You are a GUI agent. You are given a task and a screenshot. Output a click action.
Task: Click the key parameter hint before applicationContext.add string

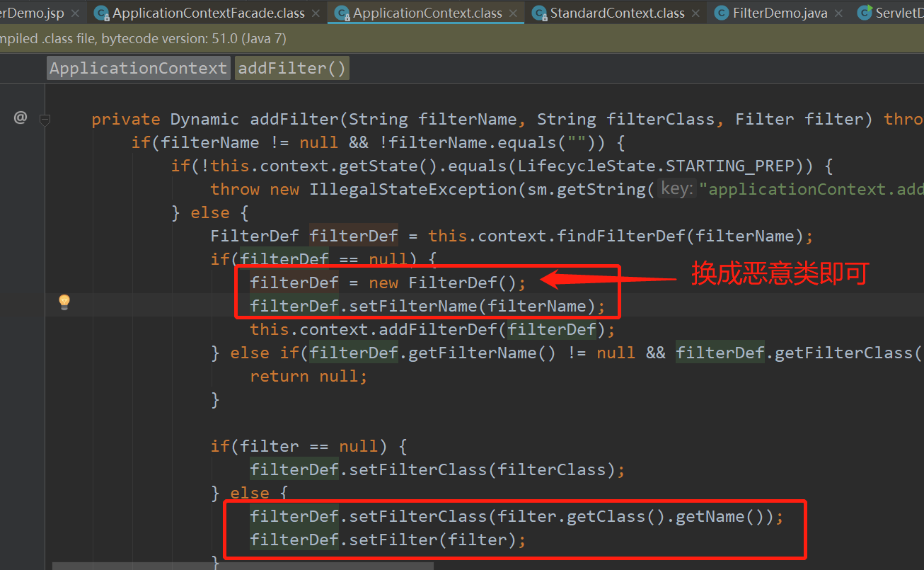[x=676, y=188]
